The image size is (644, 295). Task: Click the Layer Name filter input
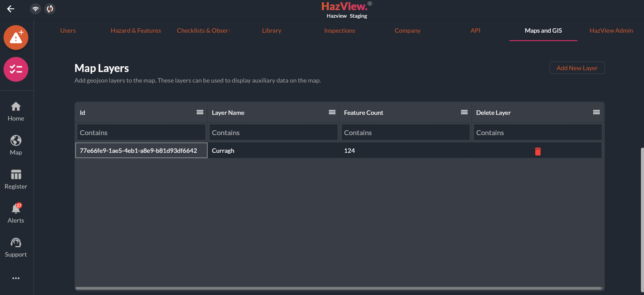[274, 132]
